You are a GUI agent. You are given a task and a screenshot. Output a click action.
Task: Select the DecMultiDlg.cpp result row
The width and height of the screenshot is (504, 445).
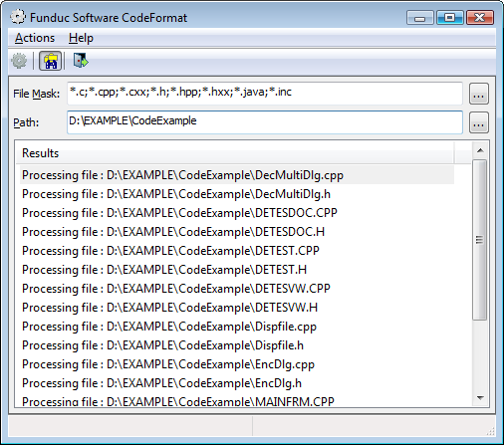(x=237, y=175)
